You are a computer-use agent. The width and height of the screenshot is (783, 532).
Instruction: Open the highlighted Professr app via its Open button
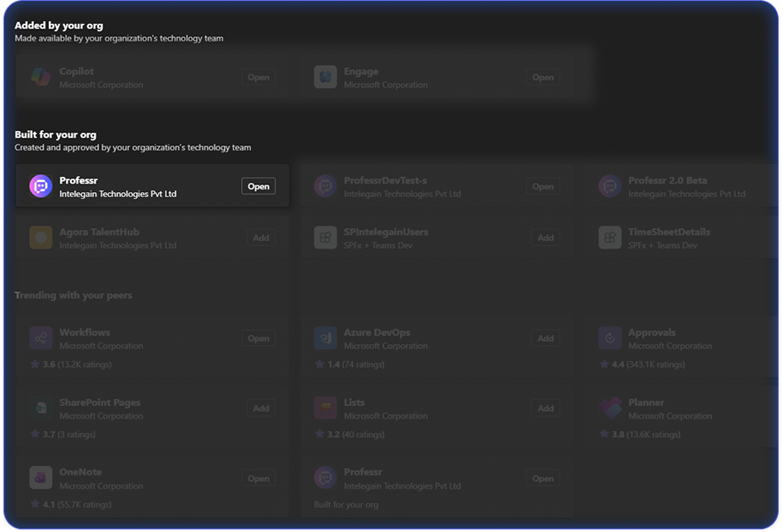[x=258, y=186]
